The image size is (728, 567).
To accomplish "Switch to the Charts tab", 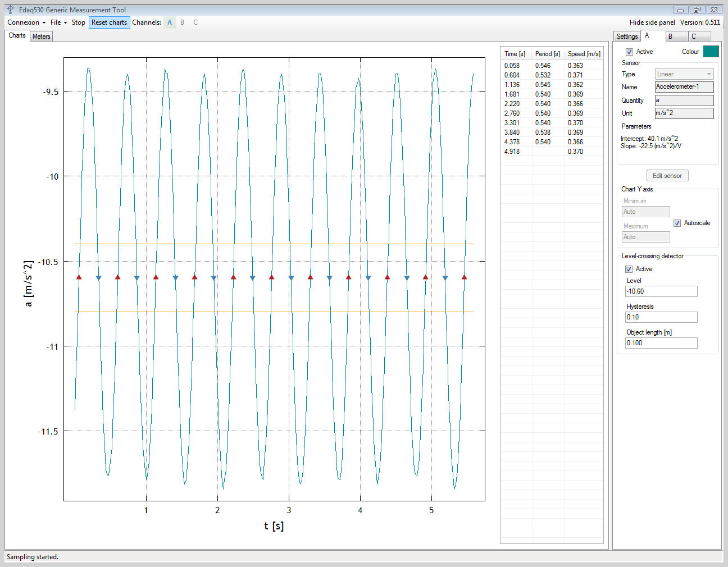I will click(x=17, y=35).
